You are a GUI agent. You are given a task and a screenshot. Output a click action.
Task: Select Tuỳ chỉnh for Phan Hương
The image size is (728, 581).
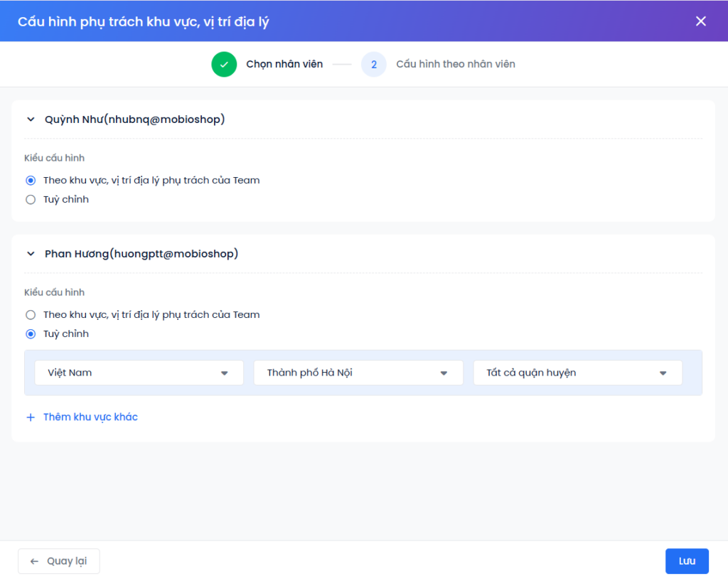pos(31,334)
